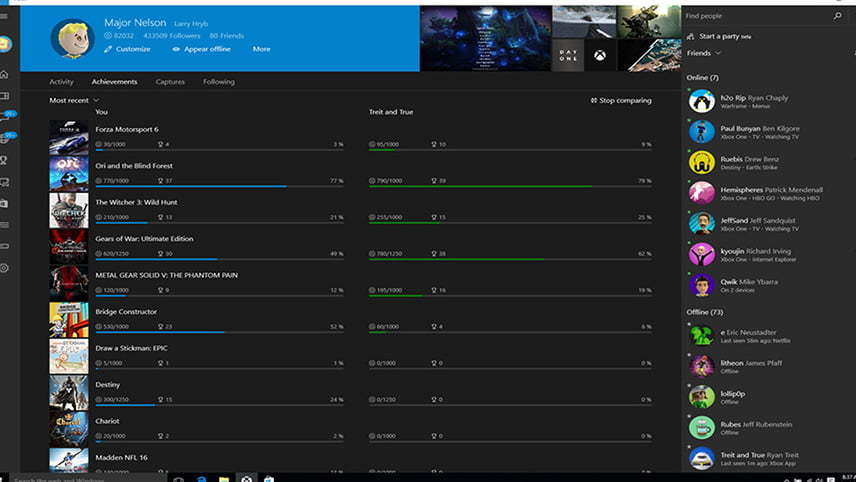856x482 pixels.
Task: Open Forza Motorsport 6 achievements
Action: pyautogui.click(x=127, y=129)
